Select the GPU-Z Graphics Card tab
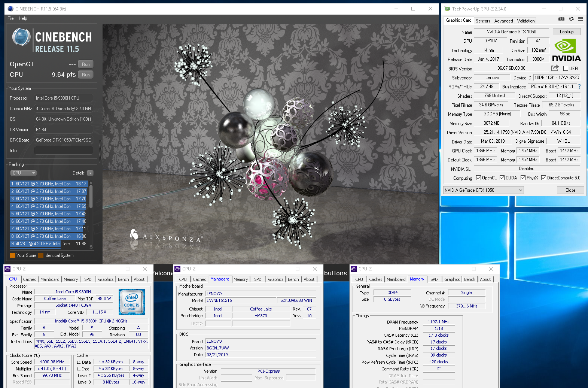The image size is (588, 388). pyautogui.click(x=458, y=20)
